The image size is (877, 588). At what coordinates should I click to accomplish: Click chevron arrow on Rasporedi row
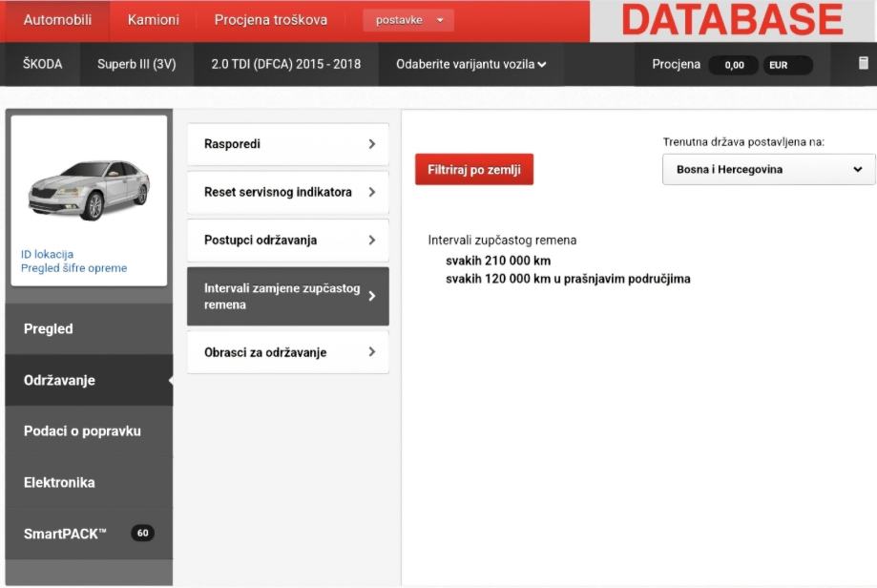pos(372,144)
